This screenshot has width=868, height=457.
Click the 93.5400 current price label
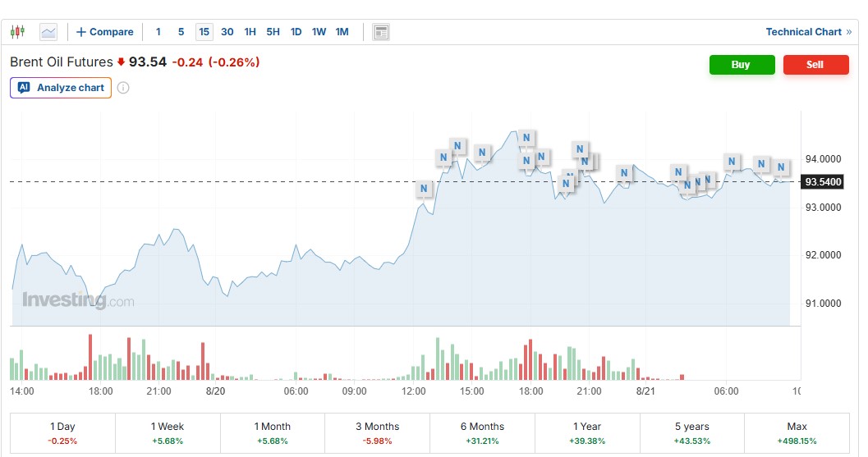(823, 182)
